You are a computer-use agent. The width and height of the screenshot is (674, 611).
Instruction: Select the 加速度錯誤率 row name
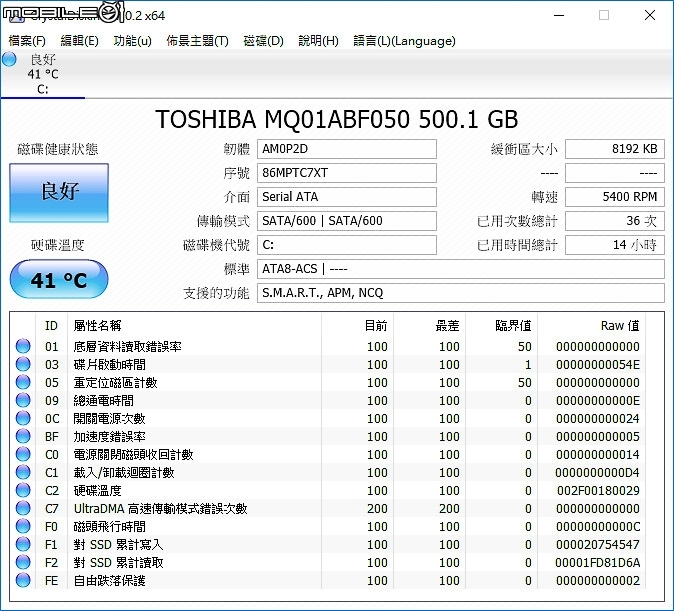[109, 437]
